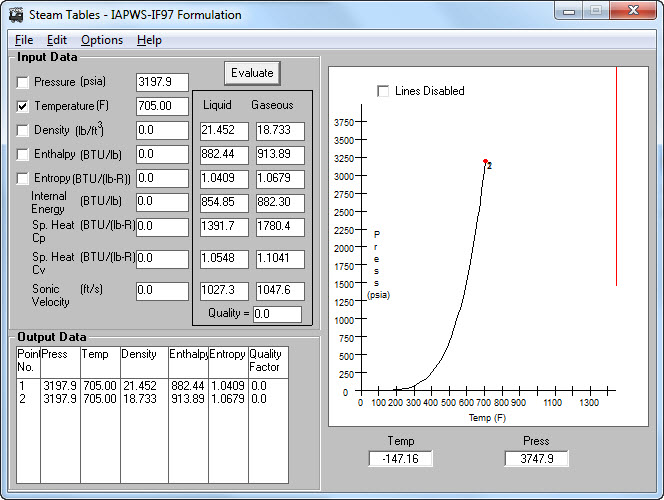Image resolution: width=664 pixels, height=500 pixels.
Task: Select gaseous enthalpy value 913.89
Action: (280, 155)
